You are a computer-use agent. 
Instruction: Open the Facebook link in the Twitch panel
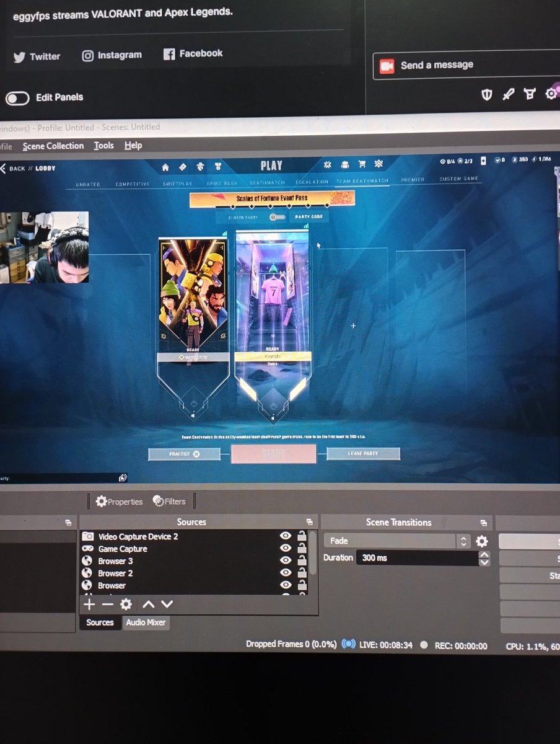coord(193,54)
